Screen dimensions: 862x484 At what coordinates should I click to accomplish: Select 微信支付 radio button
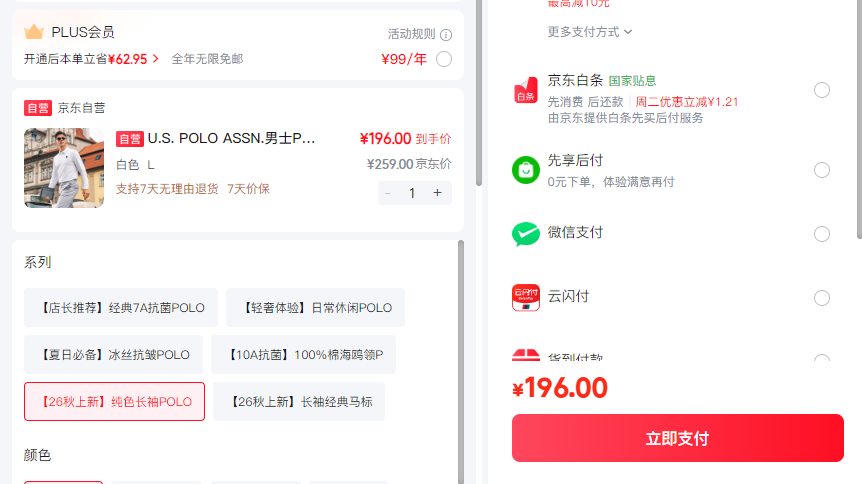pos(822,234)
